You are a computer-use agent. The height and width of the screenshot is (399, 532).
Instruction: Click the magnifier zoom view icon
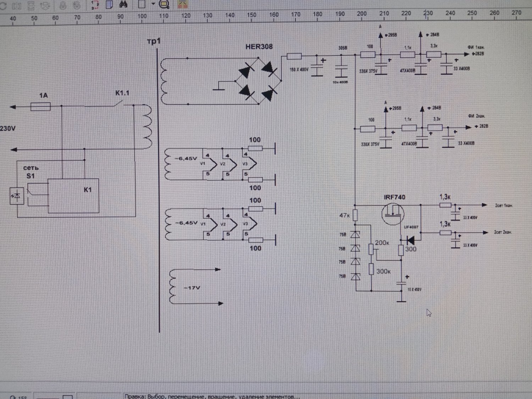[x=164, y=4]
